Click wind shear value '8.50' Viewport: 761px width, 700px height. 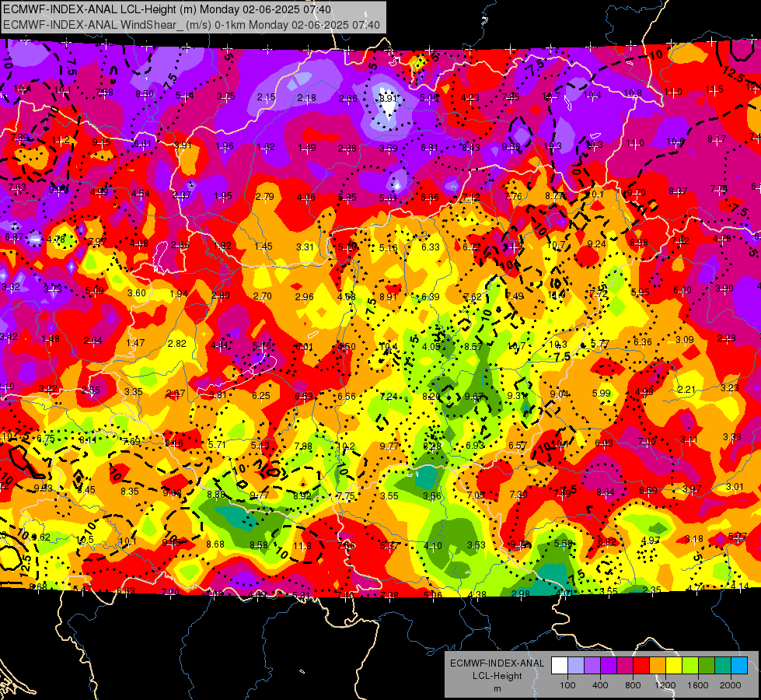[x=145, y=94]
